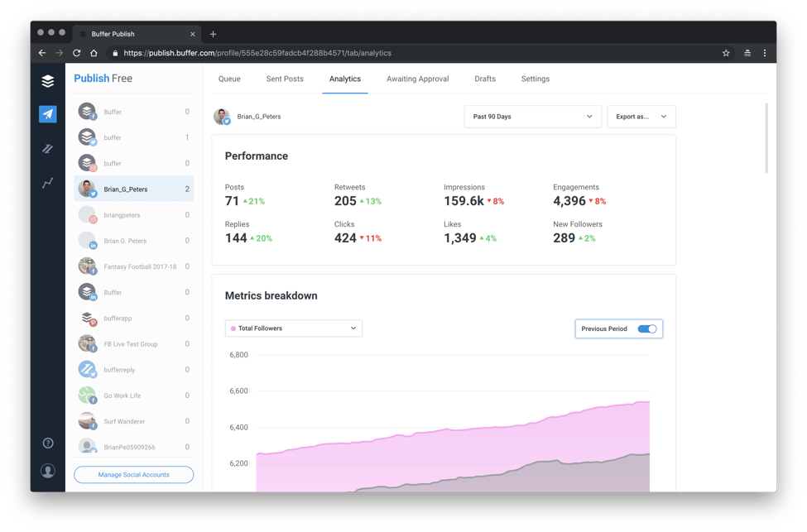Open the user account avatar icon
This screenshot has width=807, height=532.
tap(48, 471)
